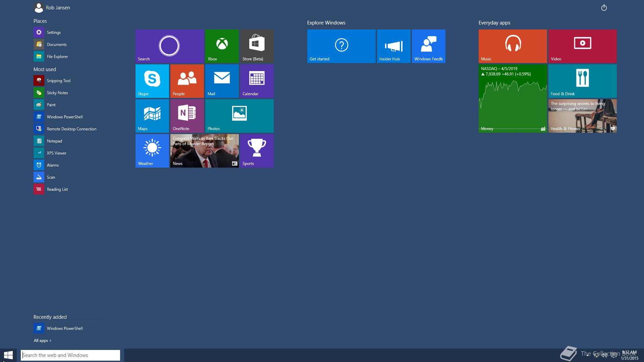Open the Calendar tile
644x362 pixels.
click(x=257, y=81)
